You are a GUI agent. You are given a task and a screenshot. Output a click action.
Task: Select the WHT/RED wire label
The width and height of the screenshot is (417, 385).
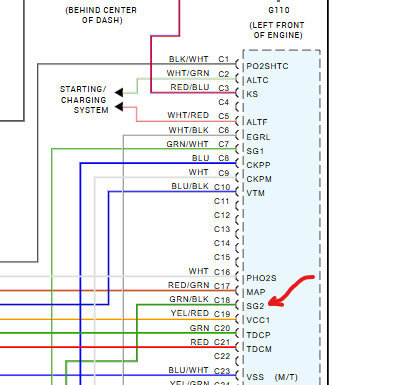click(188, 115)
